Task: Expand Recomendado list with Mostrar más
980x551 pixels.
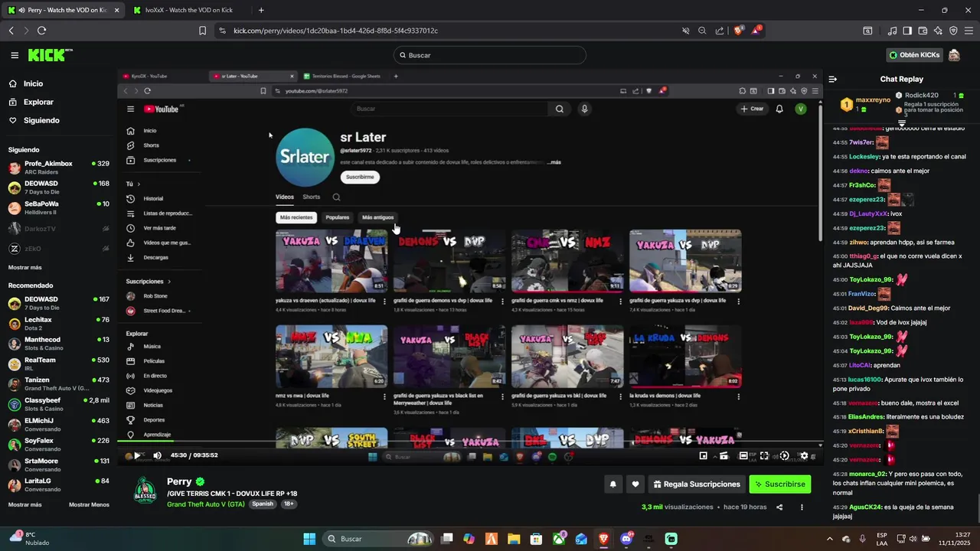Action: [25, 504]
